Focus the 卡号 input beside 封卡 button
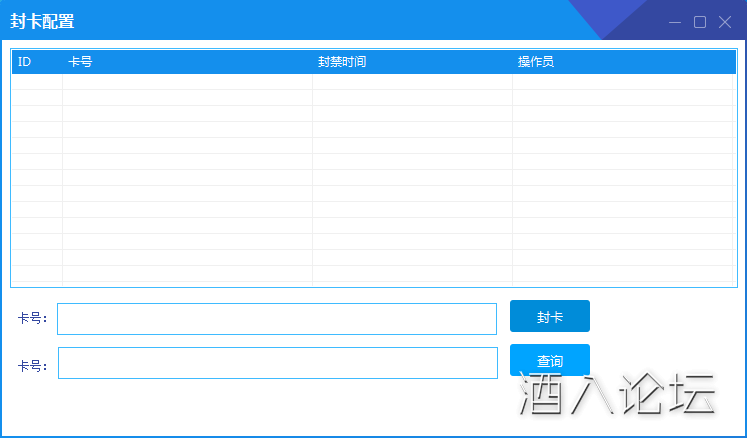 pyautogui.click(x=277, y=319)
